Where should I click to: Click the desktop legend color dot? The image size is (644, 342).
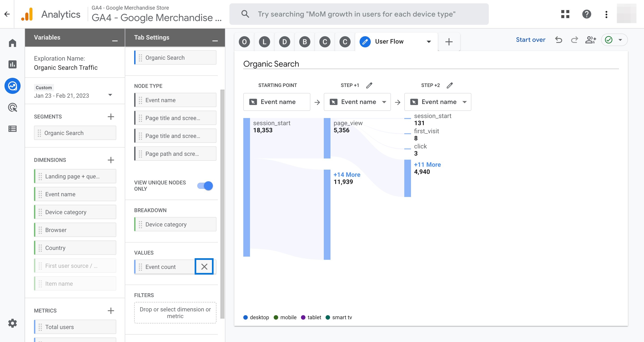(x=246, y=317)
